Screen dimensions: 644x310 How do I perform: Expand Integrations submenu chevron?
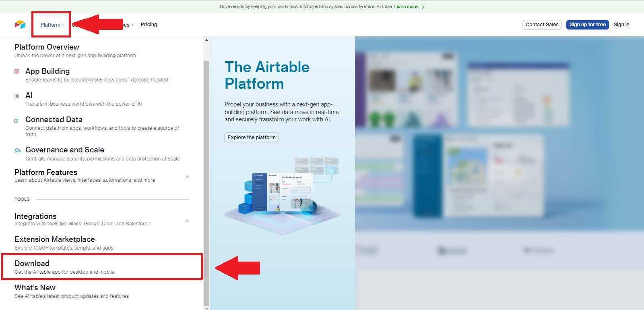tap(187, 221)
